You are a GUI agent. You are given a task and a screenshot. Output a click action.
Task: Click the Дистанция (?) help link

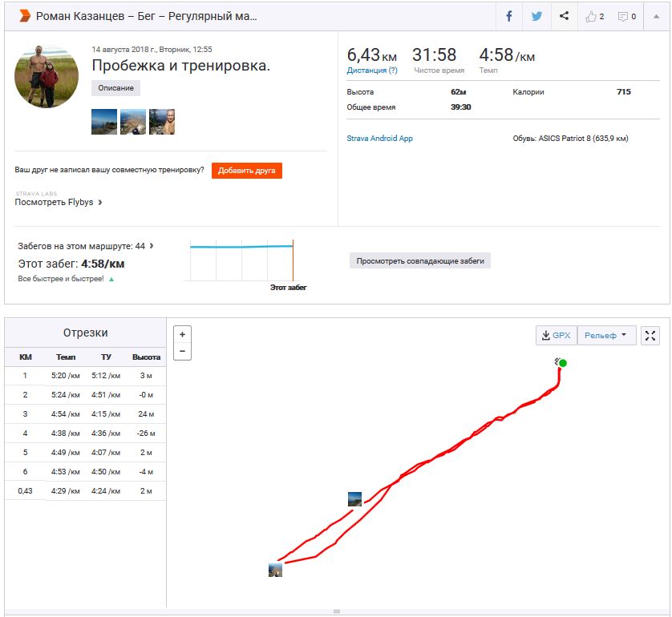(x=371, y=71)
